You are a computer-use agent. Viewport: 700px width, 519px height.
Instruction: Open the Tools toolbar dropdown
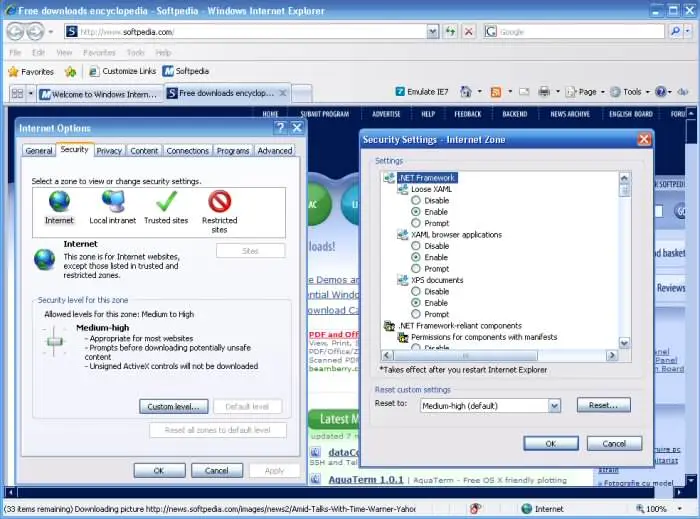[630, 92]
